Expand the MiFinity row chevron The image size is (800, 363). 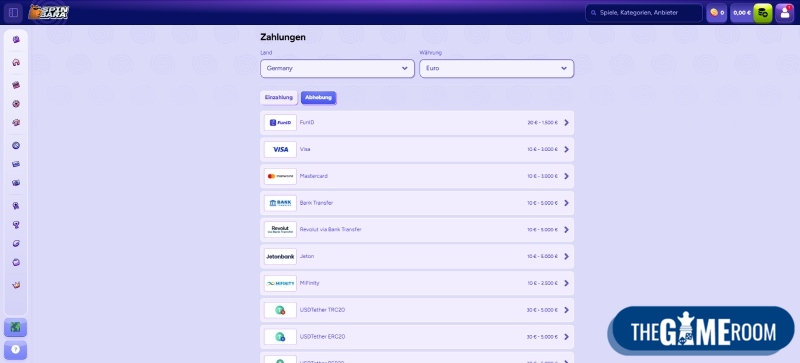point(566,283)
